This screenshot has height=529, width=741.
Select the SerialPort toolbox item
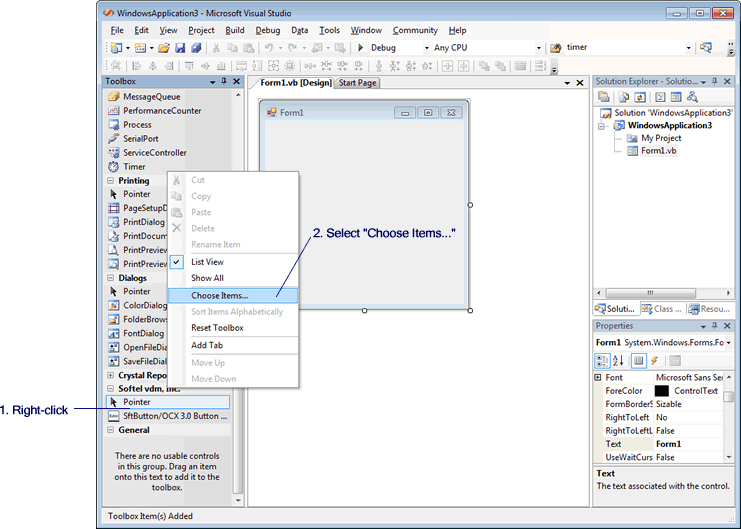pos(140,139)
